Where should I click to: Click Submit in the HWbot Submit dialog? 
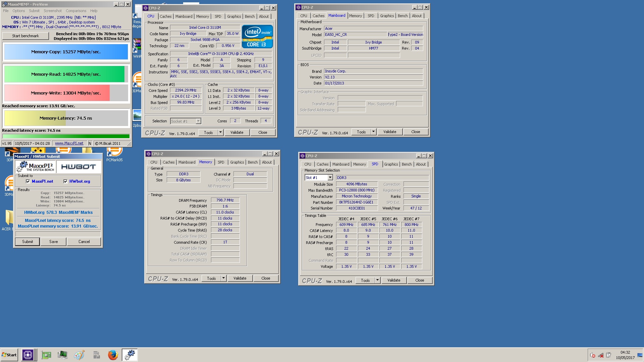(28, 242)
